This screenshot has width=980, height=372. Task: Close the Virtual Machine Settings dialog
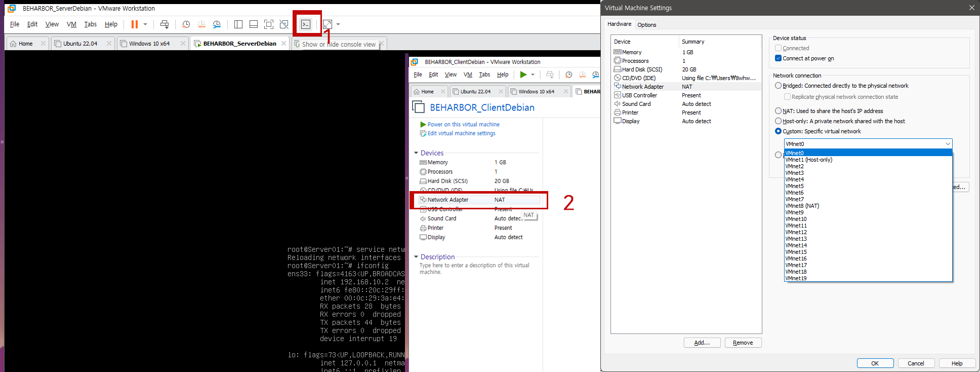[x=971, y=8]
